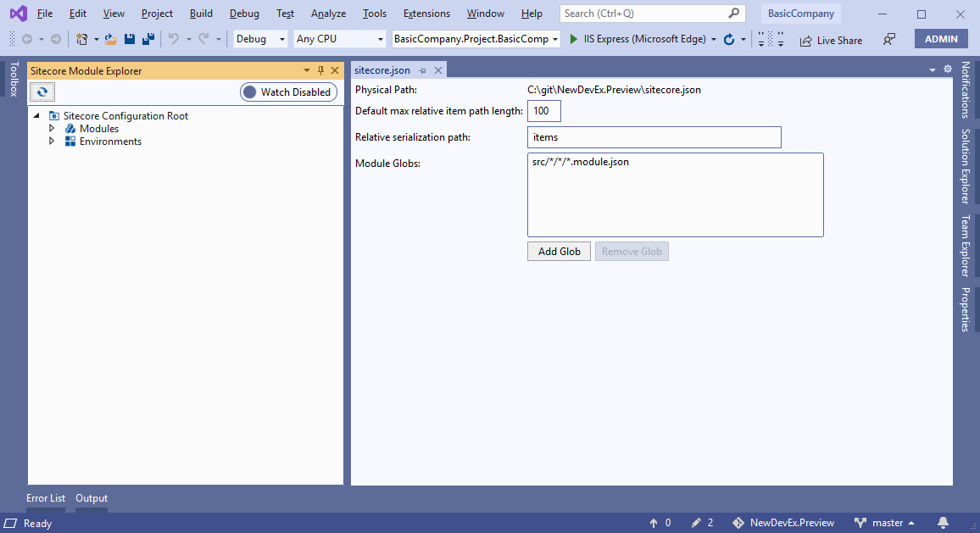Open the master branch selector
980x533 pixels.
coord(884,522)
